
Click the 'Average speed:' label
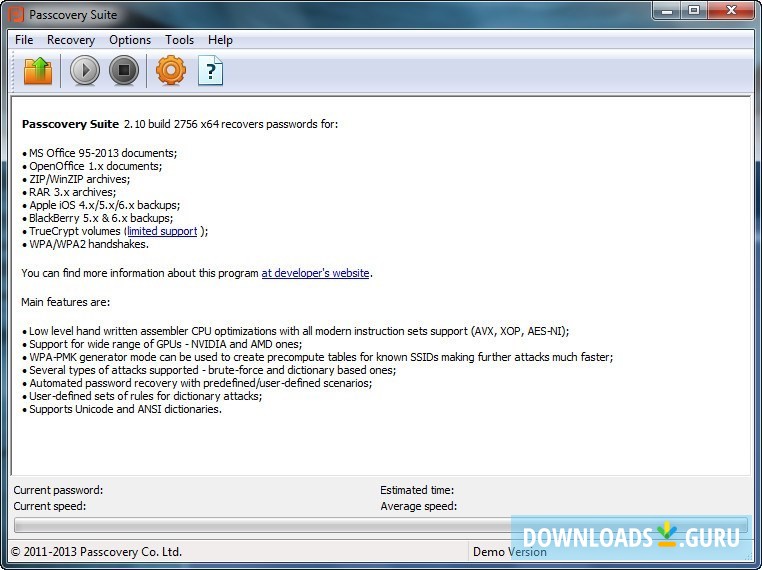pyautogui.click(x=419, y=506)
